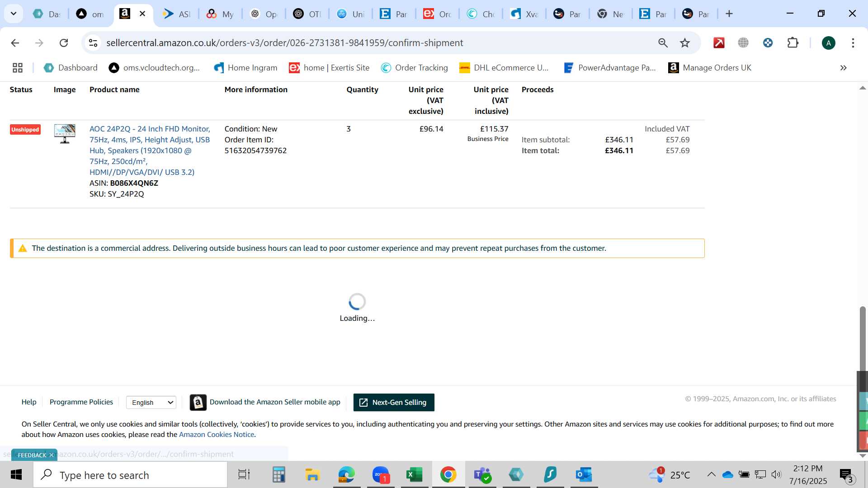Open a new browser tab

pyautogui.click(x=729, y=14)
